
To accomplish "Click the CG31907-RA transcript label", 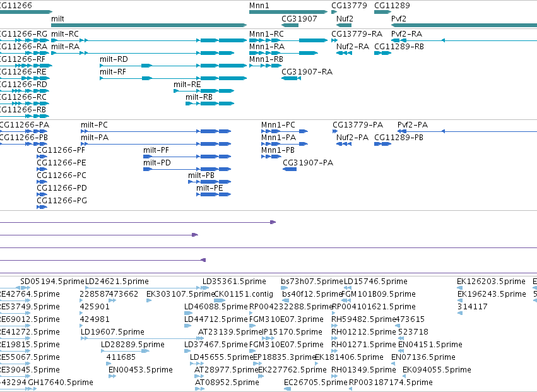I will pyautogui.click(x=307, y=72).
